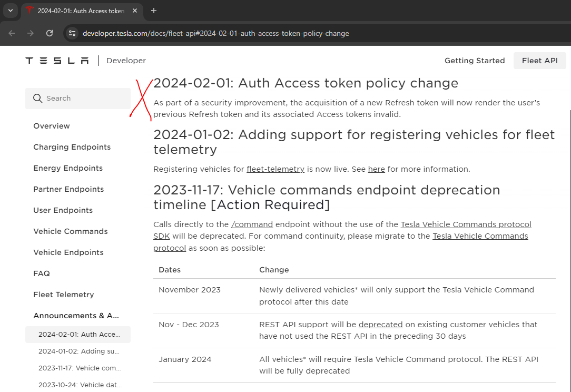Click 'November 2023' table cell
571x392 pixels.
coord(190,290)
